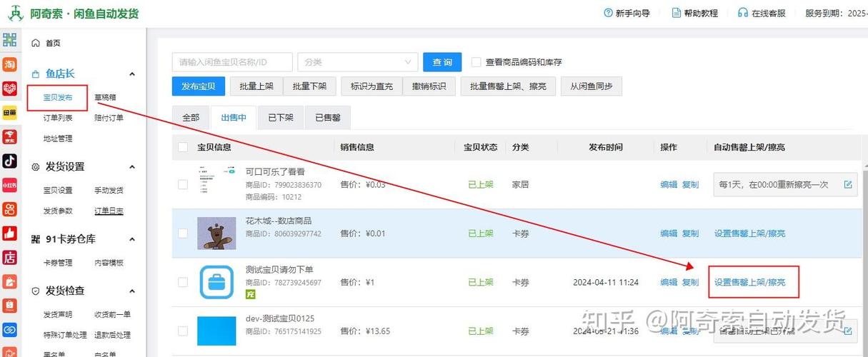Click the 发布宝贝 button
The height and width of the screenshot is (357, 868).
point(199,86)
